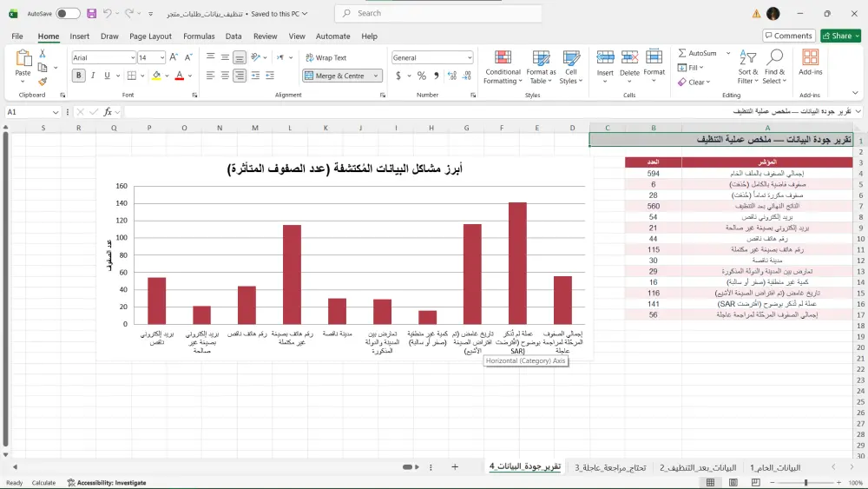Open the File menu
The height and width of the screenshot is (489, 868).
tap(17, 36)
